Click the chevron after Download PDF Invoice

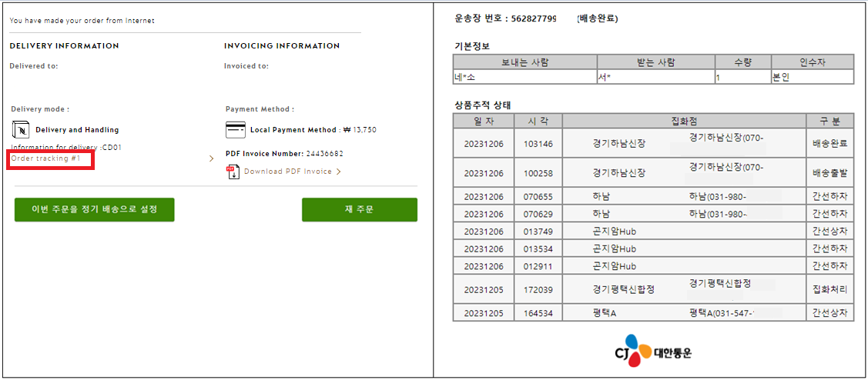click(338, 172)
